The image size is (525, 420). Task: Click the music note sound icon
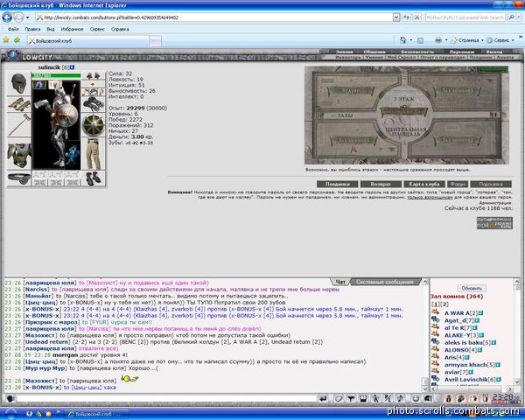tap(400, 399)
